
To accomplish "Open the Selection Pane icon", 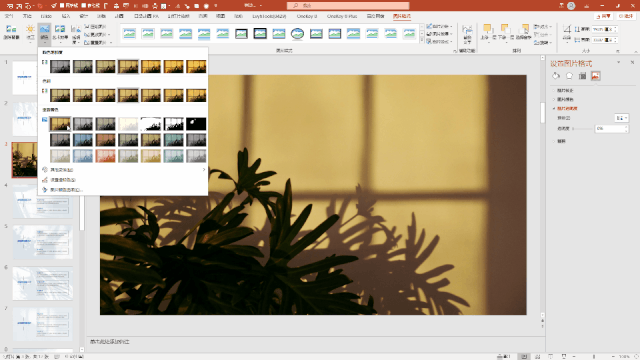I will [x=524, y=31].
